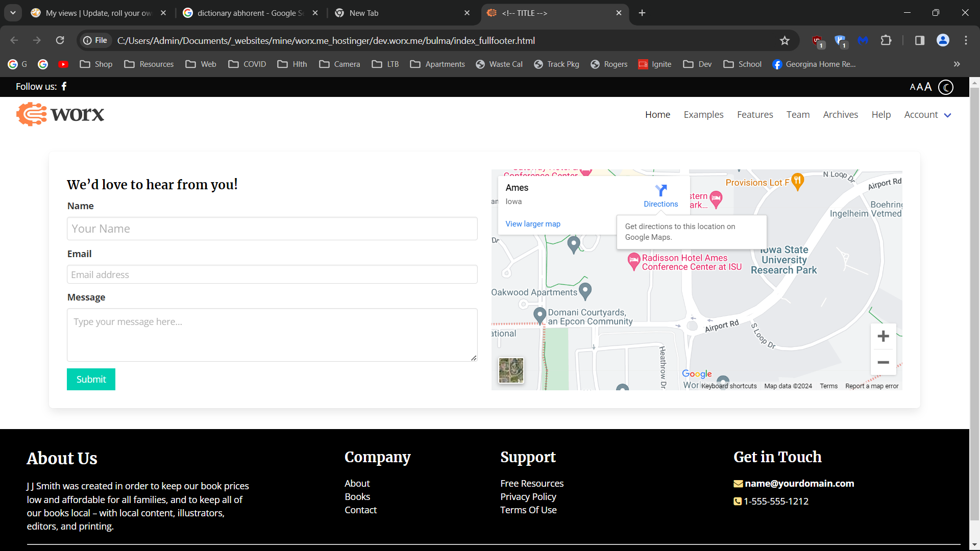Click in the Your Name input field

272,229
